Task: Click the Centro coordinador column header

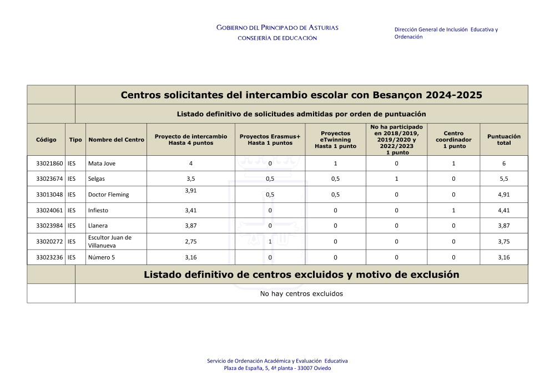Action: click(453, 140)
